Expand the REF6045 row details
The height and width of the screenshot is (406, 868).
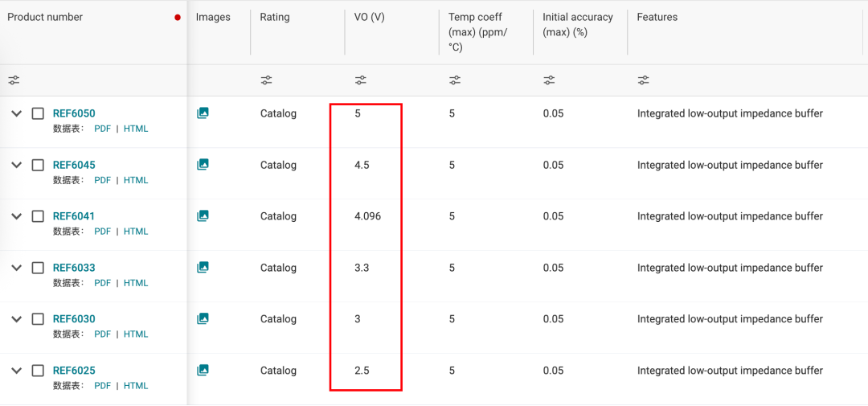coord(16,165)
